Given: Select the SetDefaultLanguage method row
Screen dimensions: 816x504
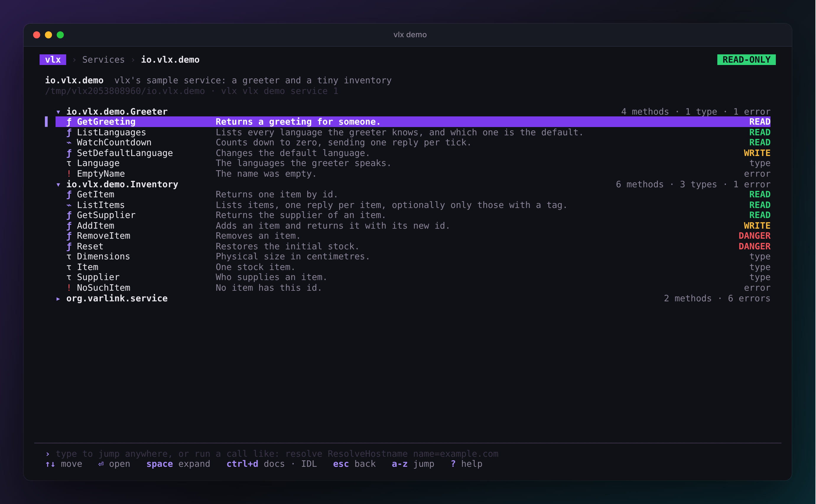Looking at the screenshot, I should [x=413, y=153].
